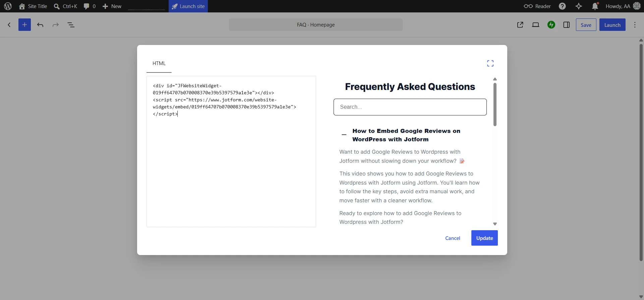The height and width of the screenshot is (300, 644).
Task: Click Update to apply HTML changes
Action: click(484, 238)
